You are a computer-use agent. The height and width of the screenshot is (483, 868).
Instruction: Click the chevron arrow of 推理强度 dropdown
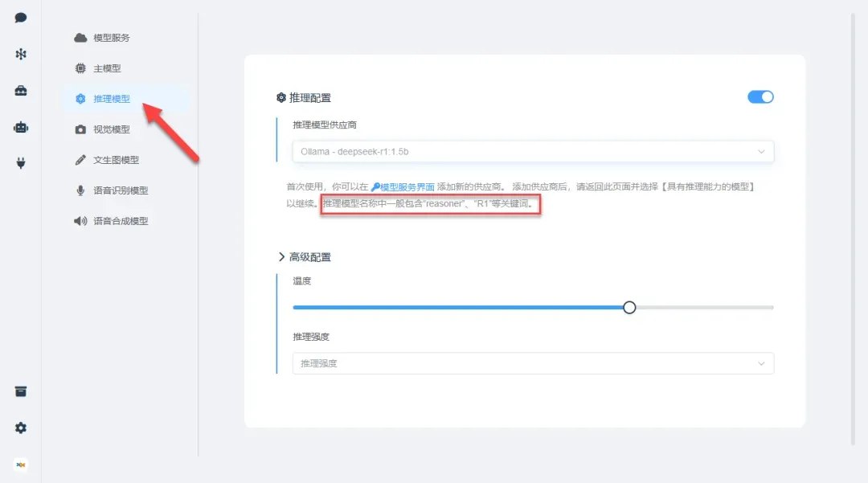761,363
